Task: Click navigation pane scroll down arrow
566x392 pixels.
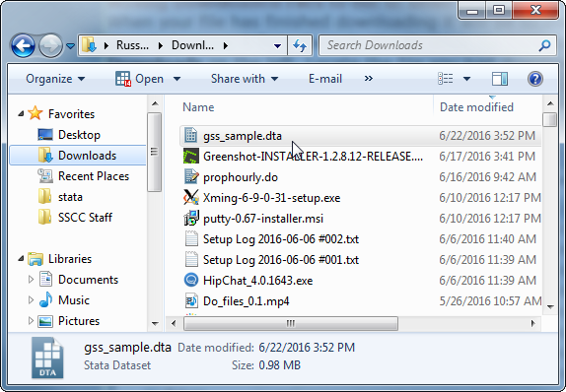Action: (x=155, y=323)
